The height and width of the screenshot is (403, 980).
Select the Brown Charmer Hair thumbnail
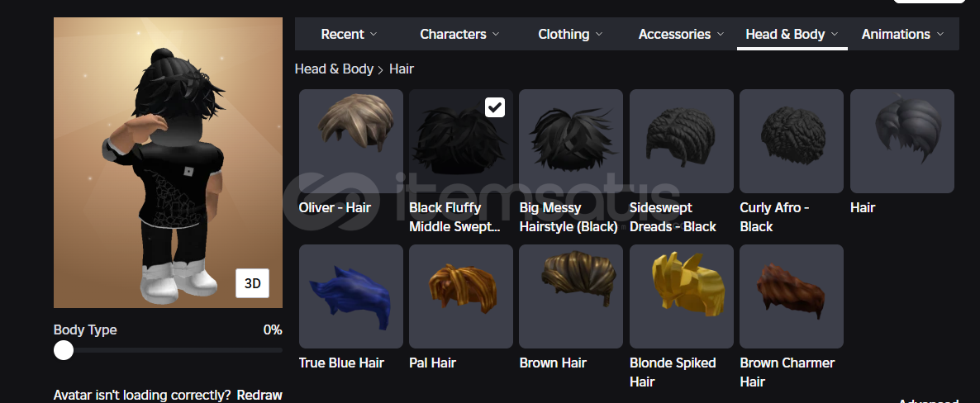point(792,296)
